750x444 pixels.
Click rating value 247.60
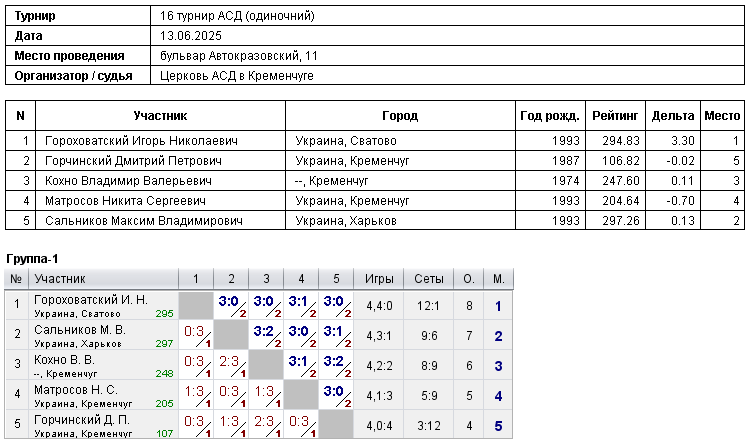click(x=621, y=181)
